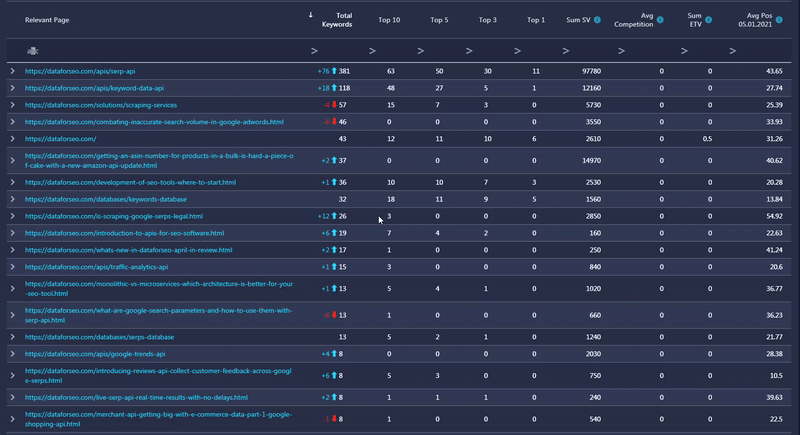Click the Avg Pos value 43.65
Viewport: 800px width, 435px height.
click(x=774, y=71)
